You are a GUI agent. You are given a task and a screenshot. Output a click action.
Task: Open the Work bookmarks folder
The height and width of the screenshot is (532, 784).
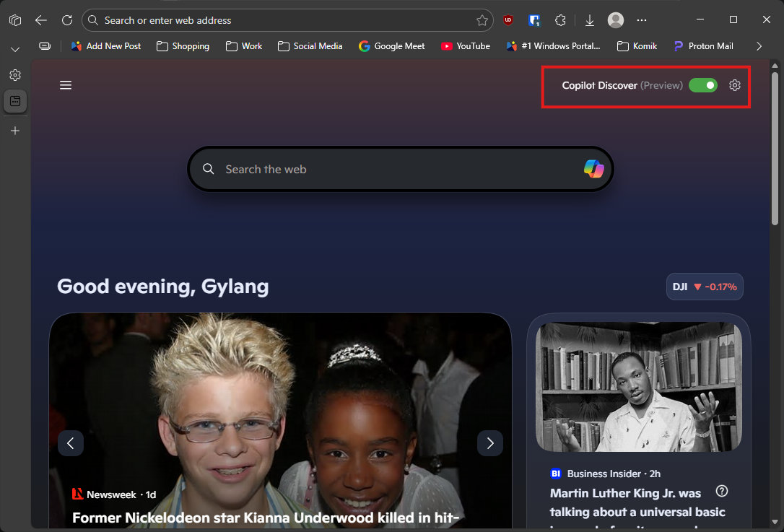[244, 46]
